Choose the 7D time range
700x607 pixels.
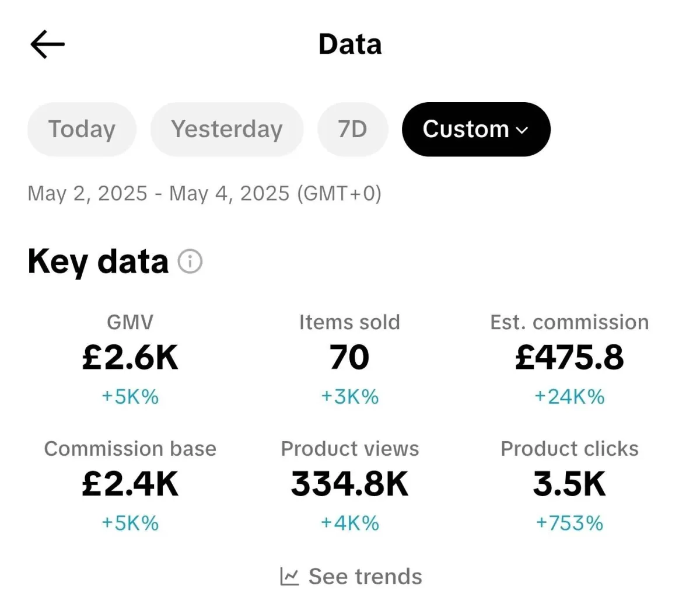(x=352, y=129)
